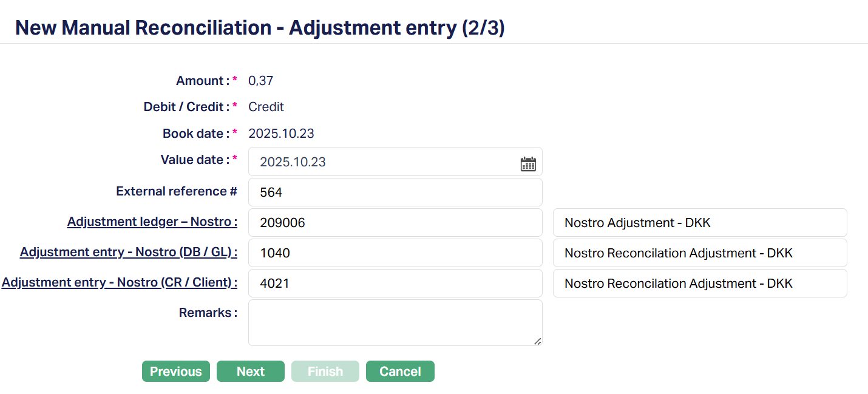Focus the Remarks text area
This screenshot has width=868, height=394.
[x=395, y=322]
